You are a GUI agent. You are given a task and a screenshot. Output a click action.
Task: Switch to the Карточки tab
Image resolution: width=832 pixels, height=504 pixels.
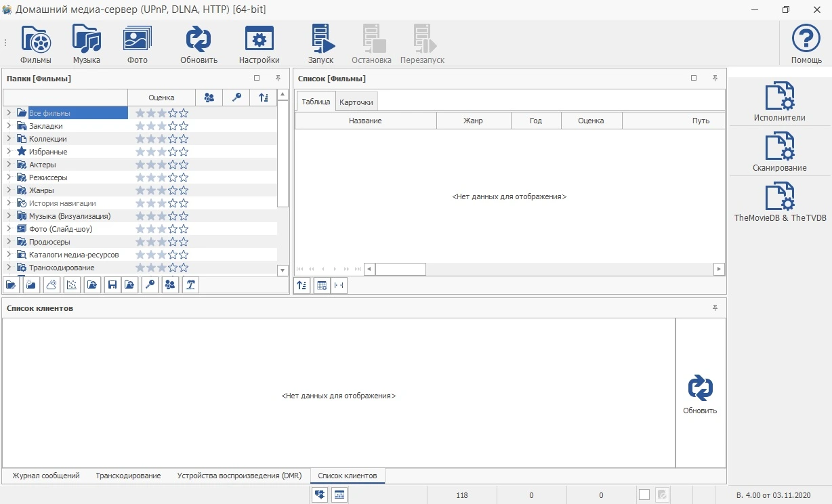coord(356,102)
